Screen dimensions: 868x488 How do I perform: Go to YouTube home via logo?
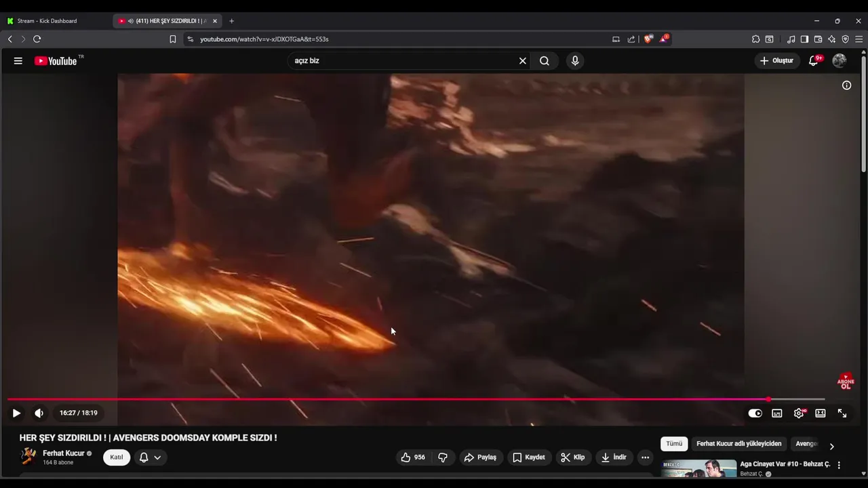[x=56, y=61]
